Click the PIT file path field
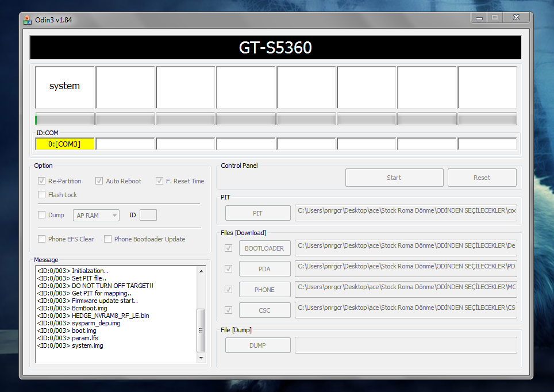554x392 pixels. pyautogui.click(x=406, y=213)
